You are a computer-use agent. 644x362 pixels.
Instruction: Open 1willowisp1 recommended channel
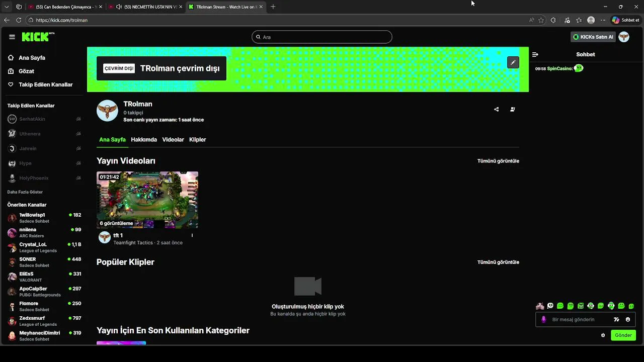44,218
